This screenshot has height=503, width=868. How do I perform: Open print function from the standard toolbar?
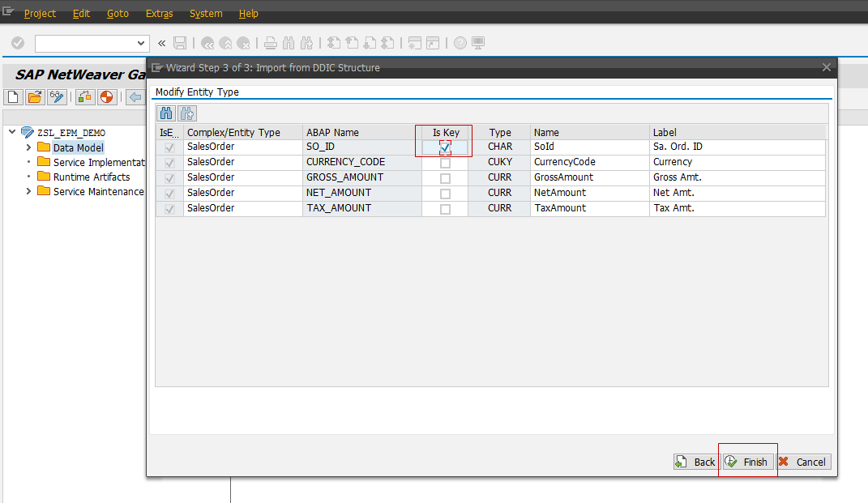click(270, 42)
